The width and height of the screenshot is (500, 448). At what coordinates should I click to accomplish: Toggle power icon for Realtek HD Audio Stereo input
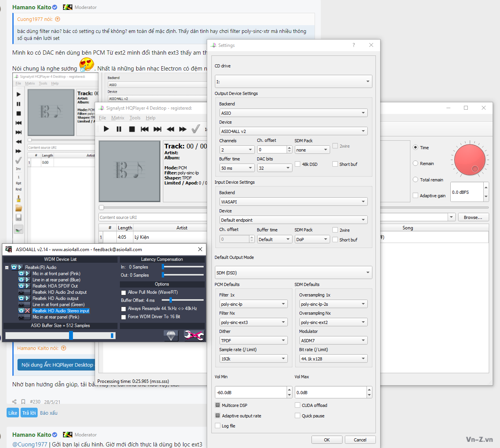pos(21,311)
